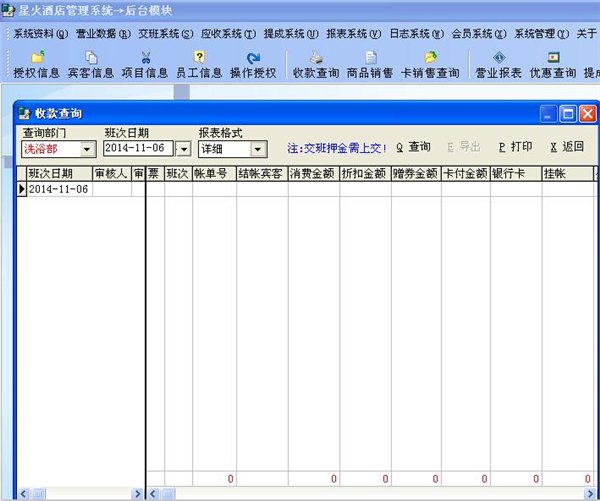Screen dimensions: 600x501
Task: Click right grid scroll-right arrow
Action: [590, 494]
